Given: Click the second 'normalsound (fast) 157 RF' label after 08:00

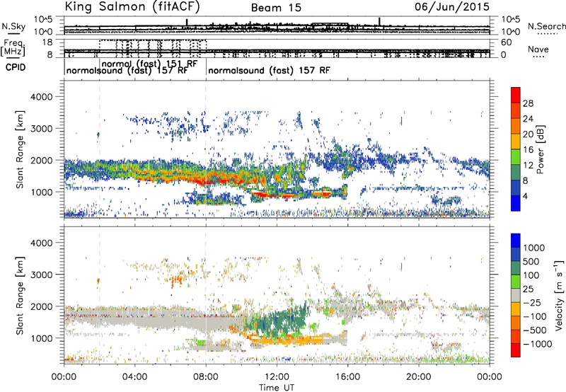Looking at the screenshot, I should (269, 70).
